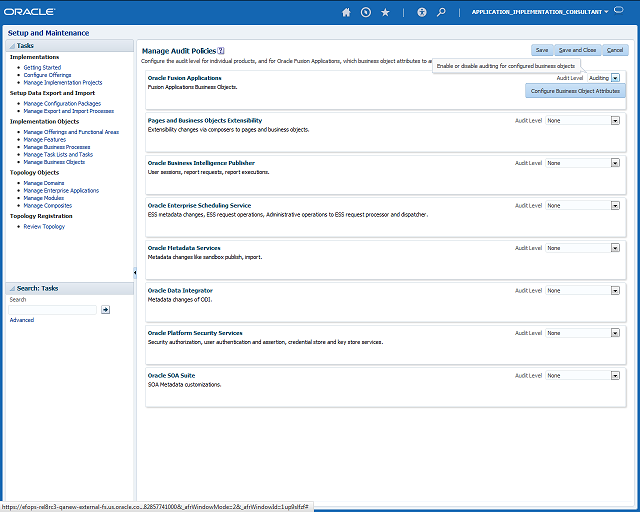Click the Oracle Platform Security Services heading

195,333
